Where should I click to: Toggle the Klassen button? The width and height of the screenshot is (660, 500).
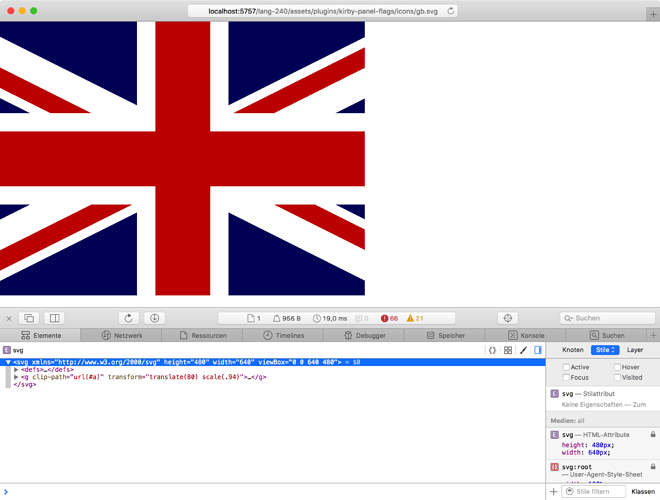[x=643, y=492]
